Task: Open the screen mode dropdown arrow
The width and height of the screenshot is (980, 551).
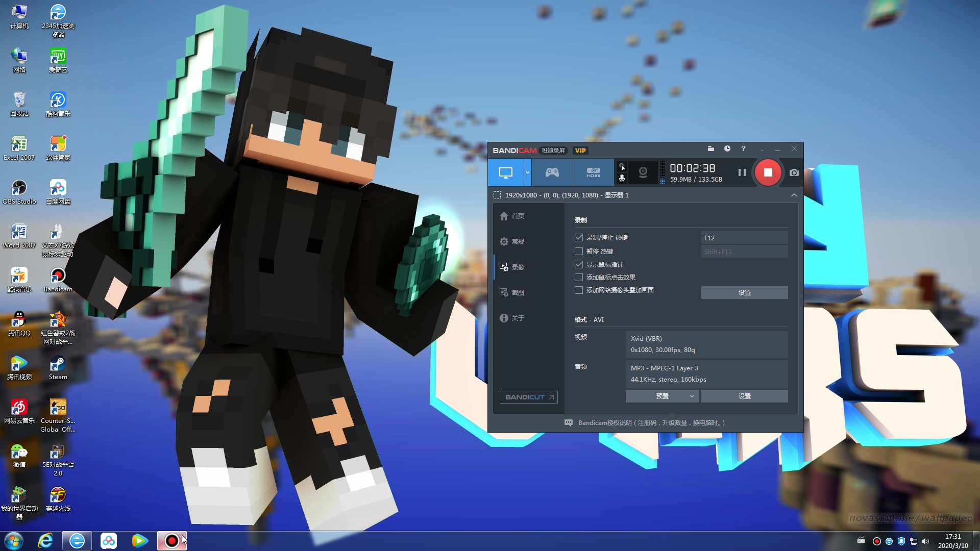Action: pos(528,172)
